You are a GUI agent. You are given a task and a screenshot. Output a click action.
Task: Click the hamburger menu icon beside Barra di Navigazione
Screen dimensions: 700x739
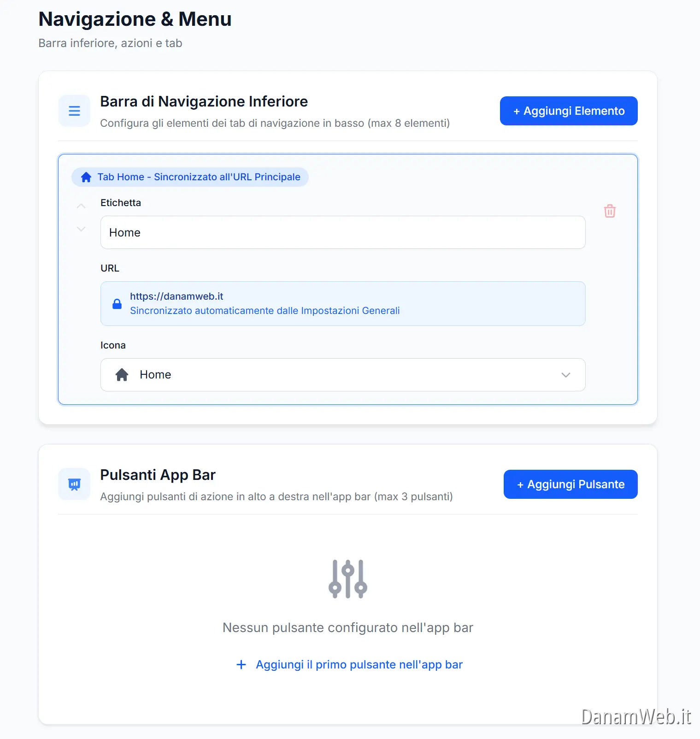point(74,111)
